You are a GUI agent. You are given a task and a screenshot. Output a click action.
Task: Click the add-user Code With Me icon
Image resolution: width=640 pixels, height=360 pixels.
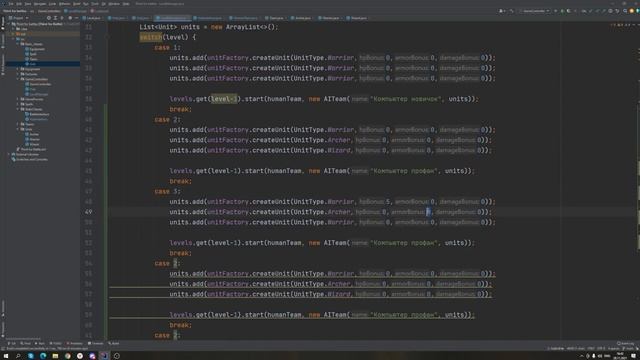click(502, 11)
